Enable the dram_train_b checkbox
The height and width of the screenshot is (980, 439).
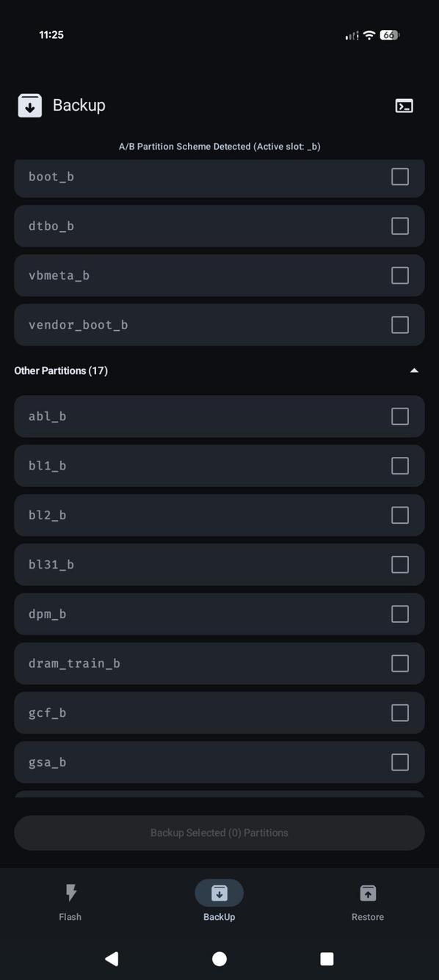399,663
